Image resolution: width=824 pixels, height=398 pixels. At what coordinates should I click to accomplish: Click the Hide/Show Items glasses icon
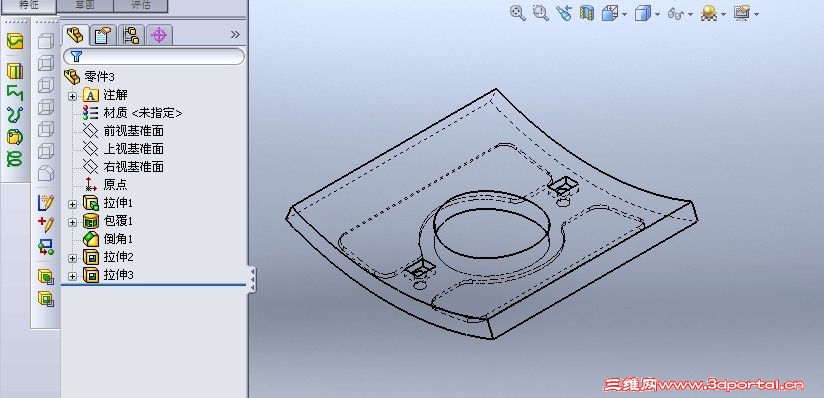675,14
